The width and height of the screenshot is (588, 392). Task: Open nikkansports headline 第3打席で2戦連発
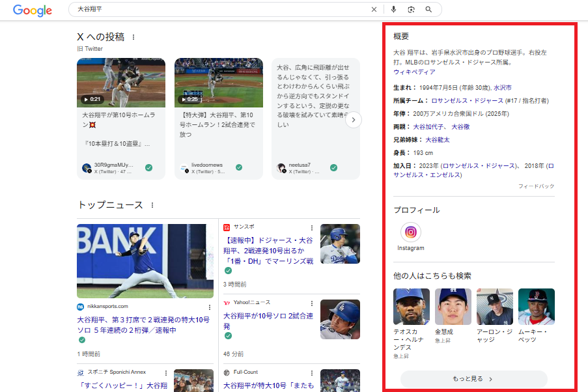pos(143,325)
